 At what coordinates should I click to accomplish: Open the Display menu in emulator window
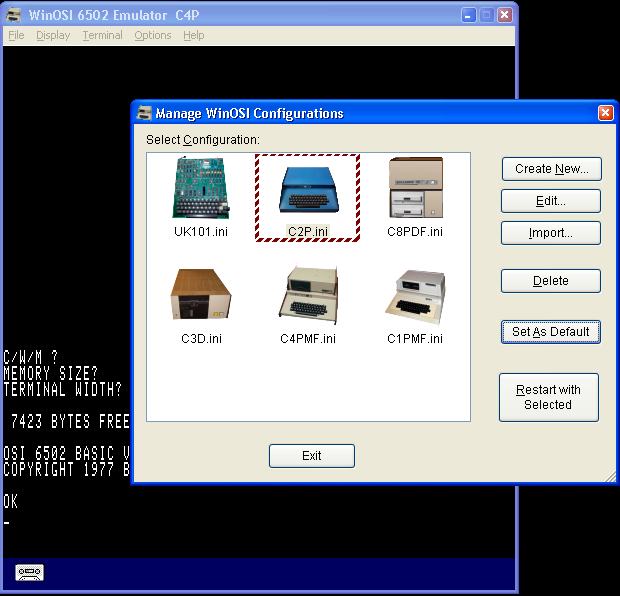tap(53, 35)
